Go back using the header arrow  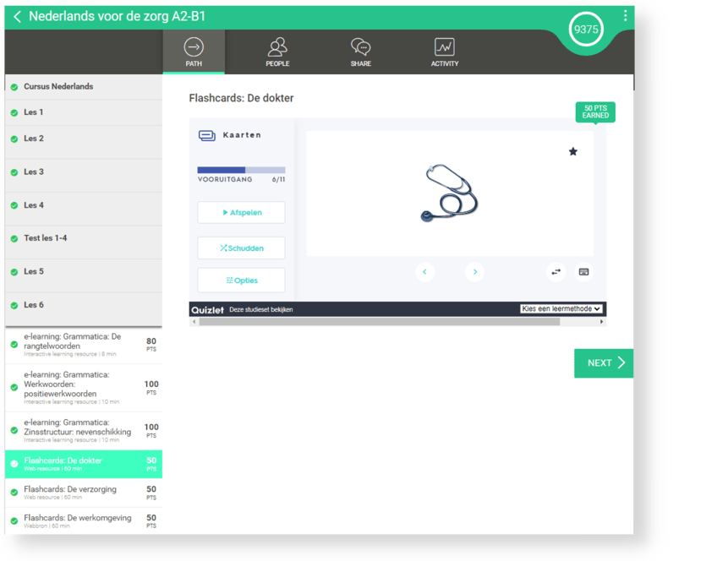17,17
